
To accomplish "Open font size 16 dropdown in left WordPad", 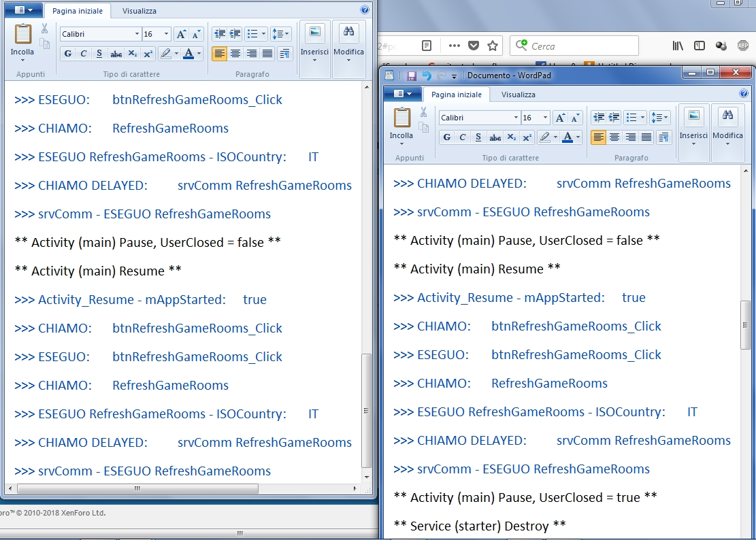I will pyautogui.click(x=166, y=34).
